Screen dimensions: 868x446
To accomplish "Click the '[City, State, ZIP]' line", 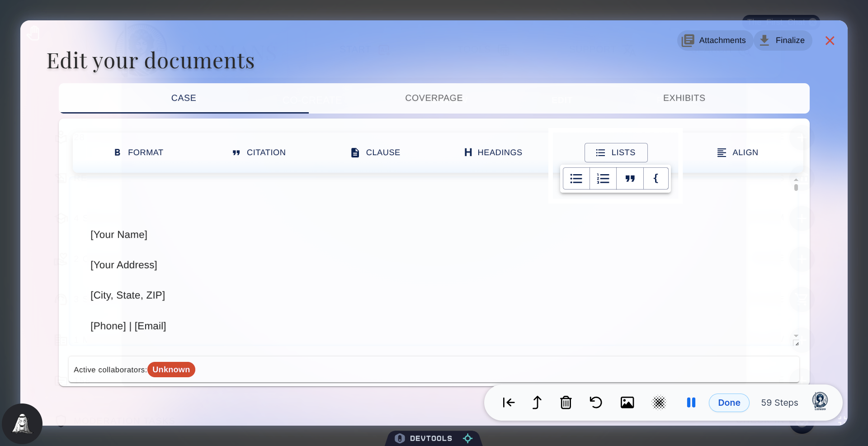I will point(128,295).
